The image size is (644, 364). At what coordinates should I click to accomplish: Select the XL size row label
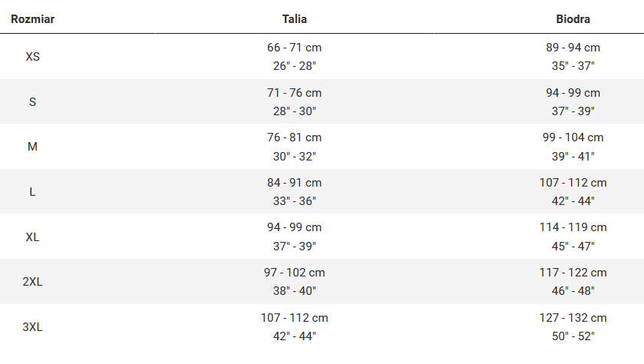point(32,237)
